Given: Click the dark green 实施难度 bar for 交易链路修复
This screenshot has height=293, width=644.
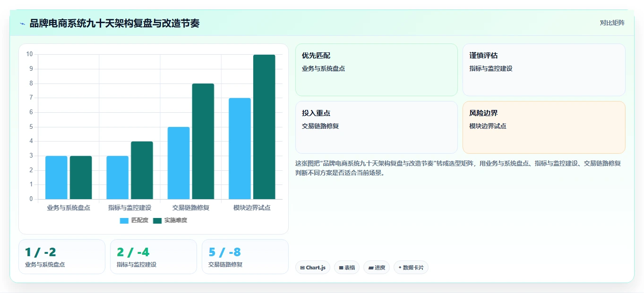Looking at the screenshot, I should pyautogui.click(x=203, y=141).
